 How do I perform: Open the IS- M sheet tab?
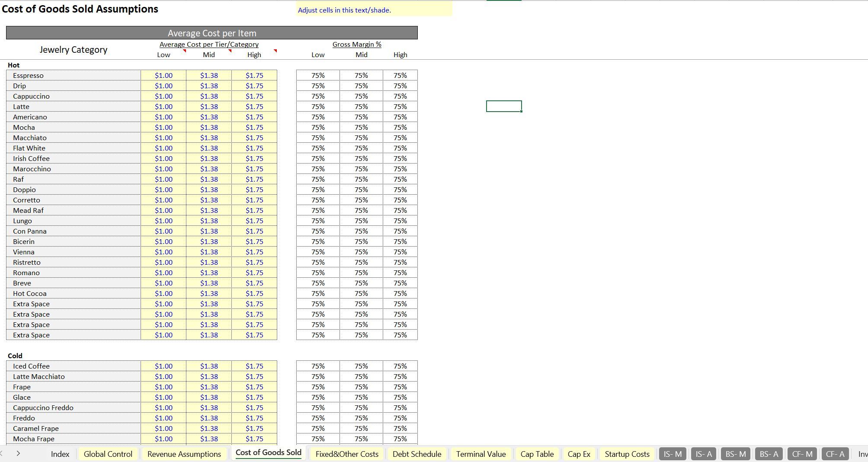673,454
